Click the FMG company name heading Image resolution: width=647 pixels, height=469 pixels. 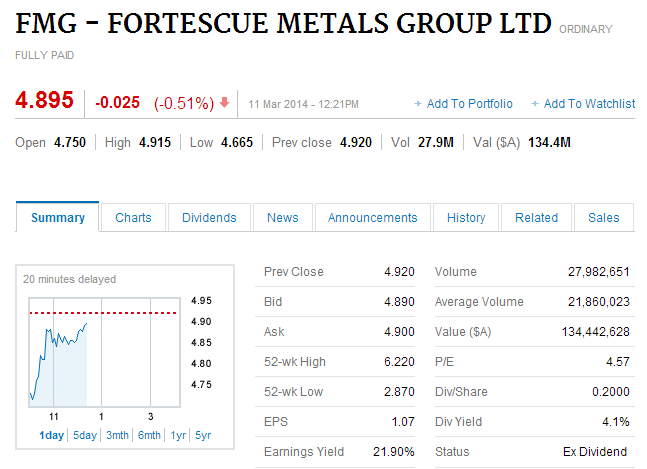283,23
